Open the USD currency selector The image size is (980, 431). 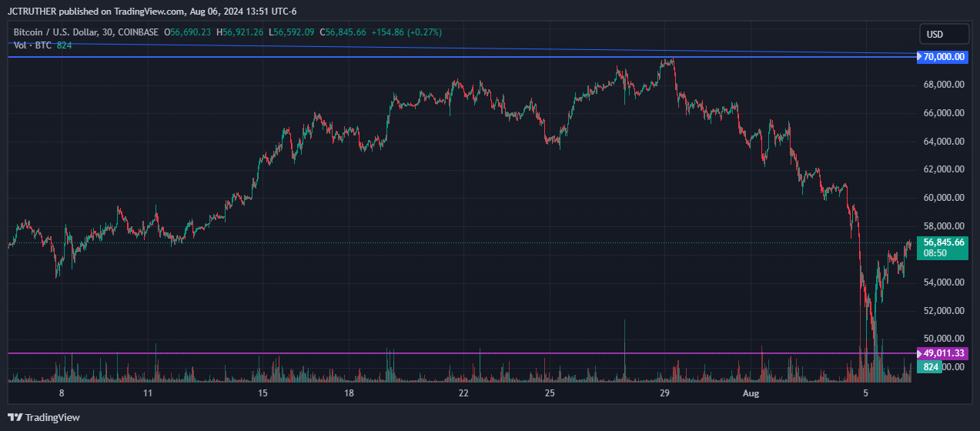(944, 35)
